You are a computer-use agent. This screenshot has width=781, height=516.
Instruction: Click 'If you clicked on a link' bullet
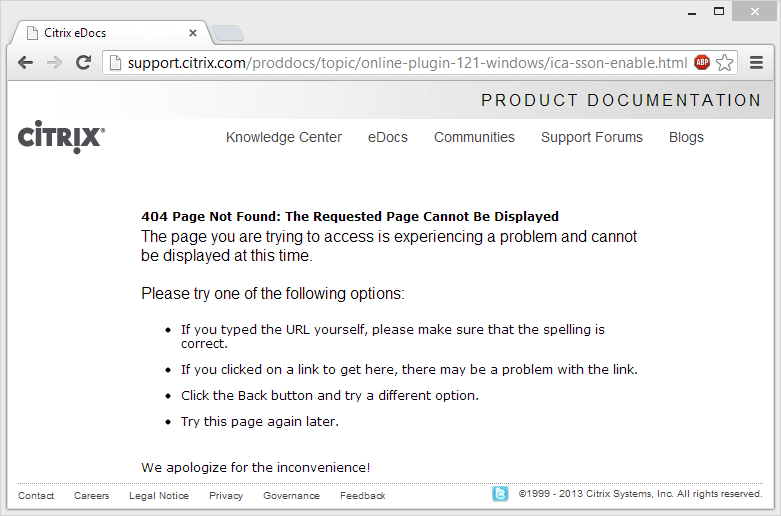pyautogui.click(x=409, y=370)
